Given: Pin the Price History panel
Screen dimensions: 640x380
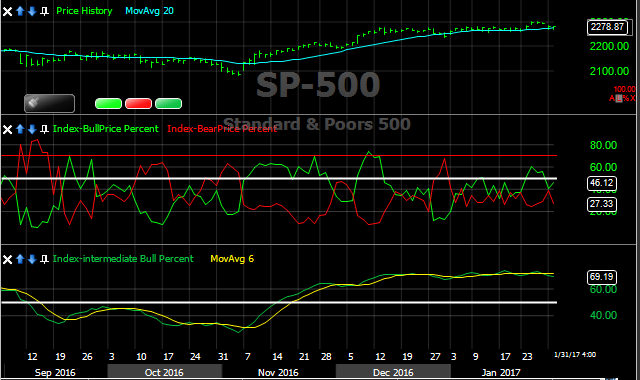Looking at the screenshot, I should 44,11.
